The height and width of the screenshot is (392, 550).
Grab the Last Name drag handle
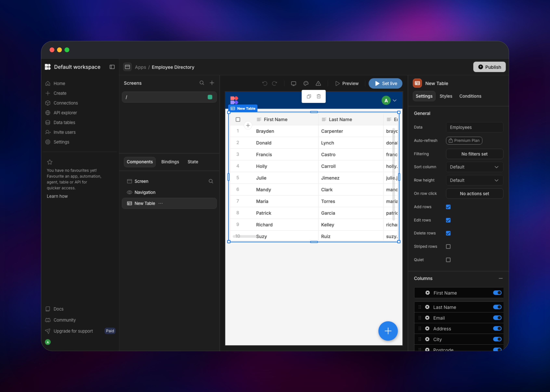[x=420, y=307]
